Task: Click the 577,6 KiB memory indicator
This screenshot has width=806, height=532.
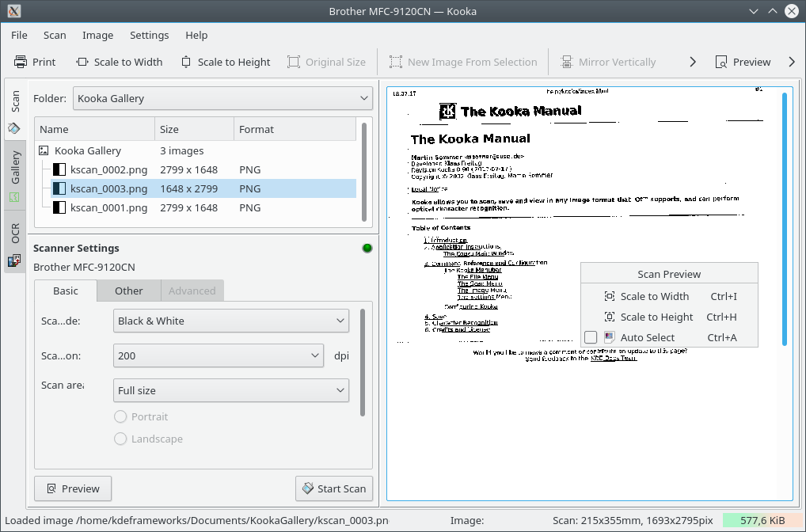Action: (x=762, y=520)
